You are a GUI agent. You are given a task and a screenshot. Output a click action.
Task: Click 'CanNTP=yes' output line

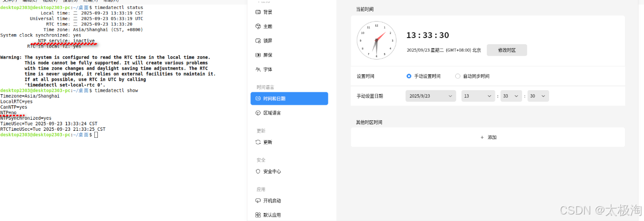tap(14, 107)
